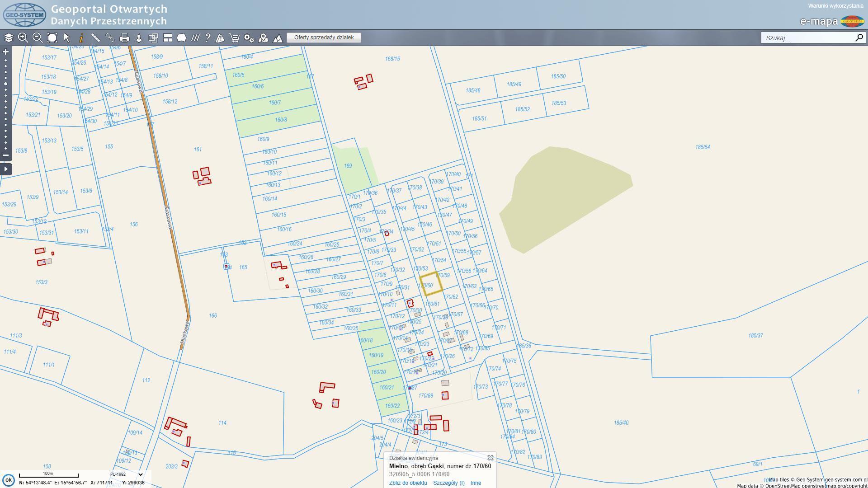868x488 pixels.
Task: Open settings gears in toolbar
Action: point(249,38)
